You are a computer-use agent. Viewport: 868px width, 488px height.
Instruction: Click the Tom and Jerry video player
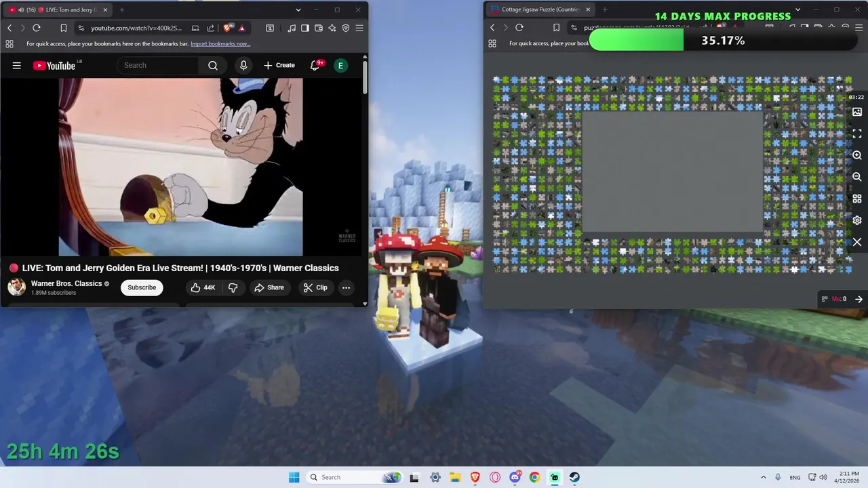(x=180, y=167)
